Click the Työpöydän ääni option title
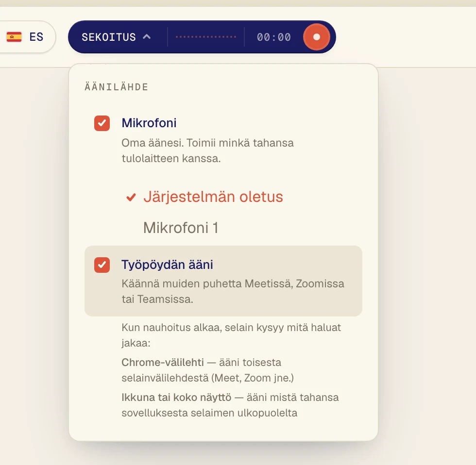Screen dimensions: 476x465 click(167, 265)
